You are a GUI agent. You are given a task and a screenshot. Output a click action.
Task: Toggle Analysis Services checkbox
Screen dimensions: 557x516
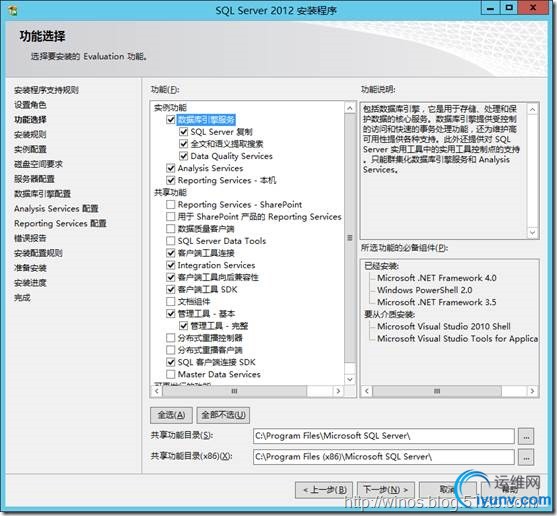(x=171, y=168)
